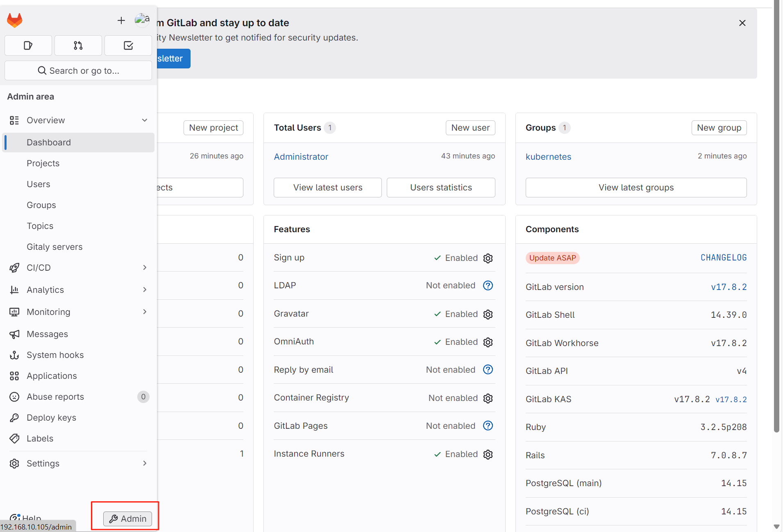This screenshot has width=783, height=532.
Task: Click the New project button
Action: pyautogui.click(x=213, y=128)
